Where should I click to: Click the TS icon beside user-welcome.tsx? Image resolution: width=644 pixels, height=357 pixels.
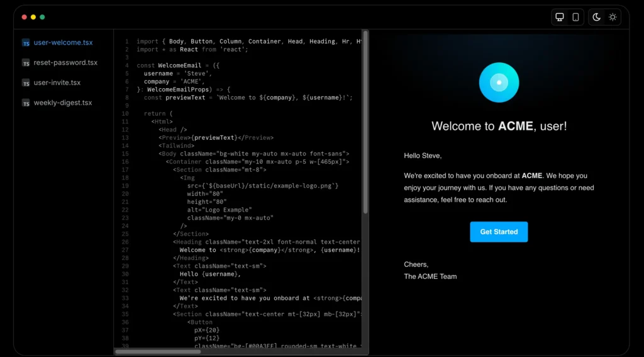tap(26, 43)
